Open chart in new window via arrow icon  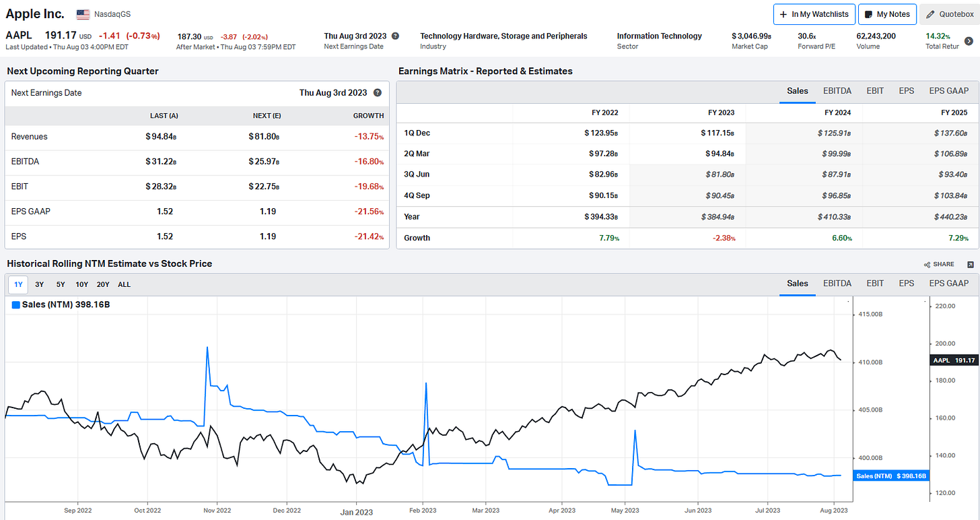(971, 265)
